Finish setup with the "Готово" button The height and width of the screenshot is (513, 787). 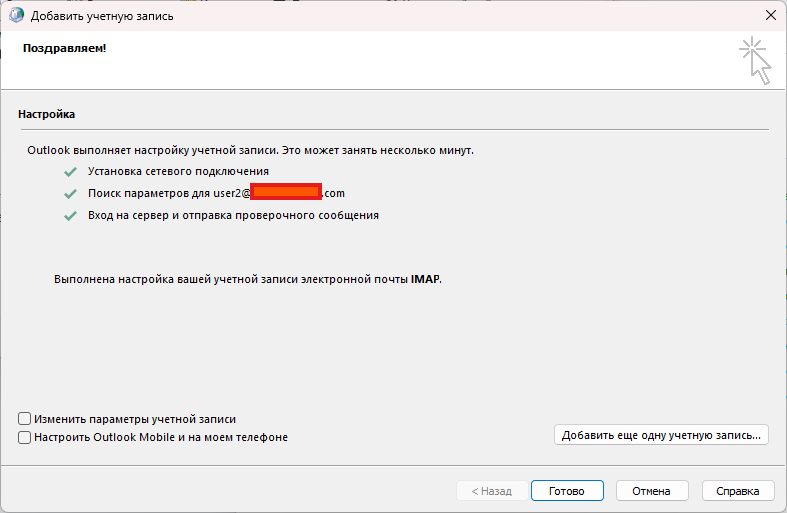click(x=567, y=491)
